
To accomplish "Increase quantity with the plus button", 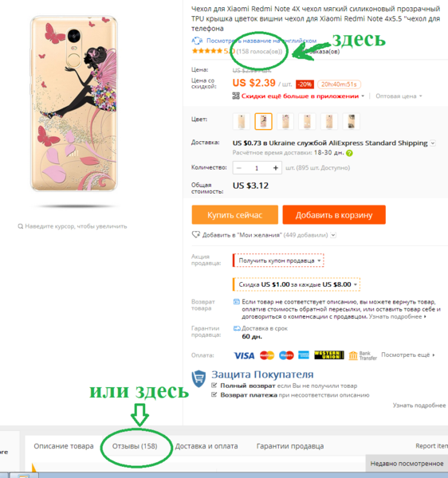I will point(275,168).
